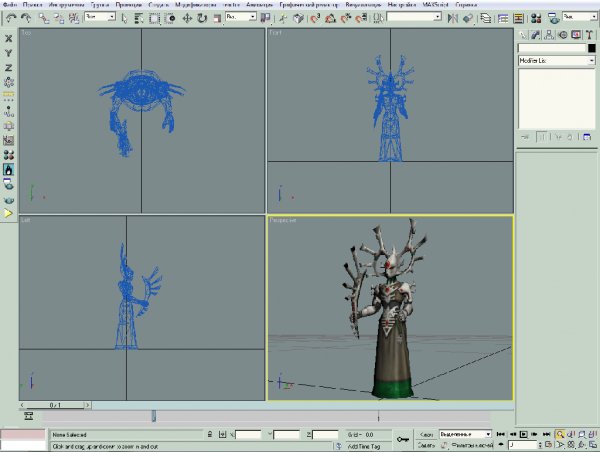600x452 pixels.
Task: Open the key filter selection dropdown at bottom
Action: pyautogui.click(x=468, y=434)
